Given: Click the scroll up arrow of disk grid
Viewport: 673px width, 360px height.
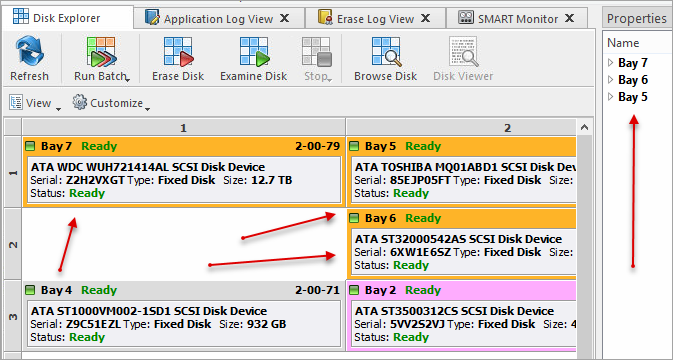Looking at the screenshot, I should pyautogui.click(x=584, y=127).
